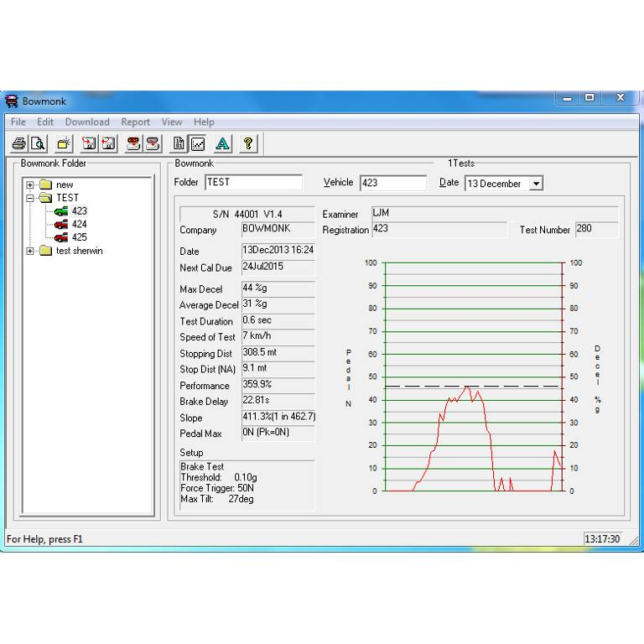Select the red car icon for vehicle 425

point(61,237)
